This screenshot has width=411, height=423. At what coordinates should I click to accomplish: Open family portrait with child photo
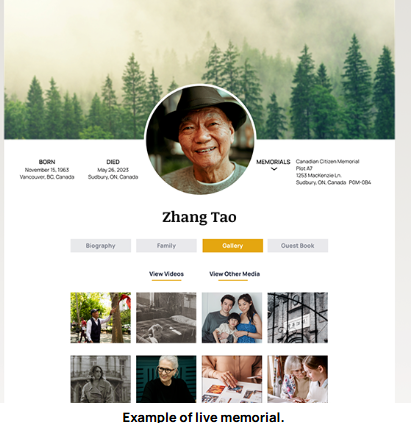click(x=232, y=318)
